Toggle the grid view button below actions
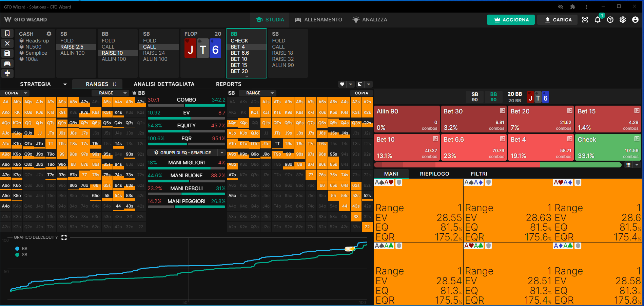 click(628, 165)
